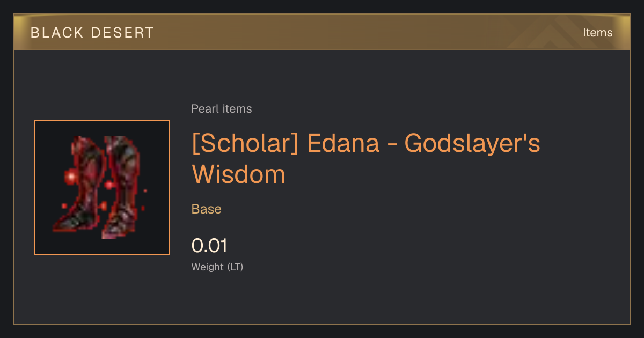The width and height of the screenshot is (644, 338).
Task: Click the Edana boots item icon
Action: click(x=102, y=187)
